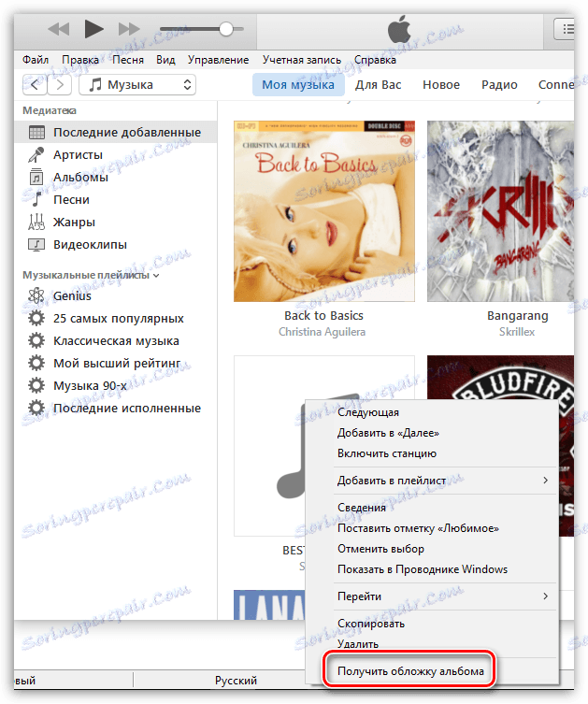Open the Классическая музыка playlist
The width and height of the screenshot is (588, 704).
[x=116, y=340]
